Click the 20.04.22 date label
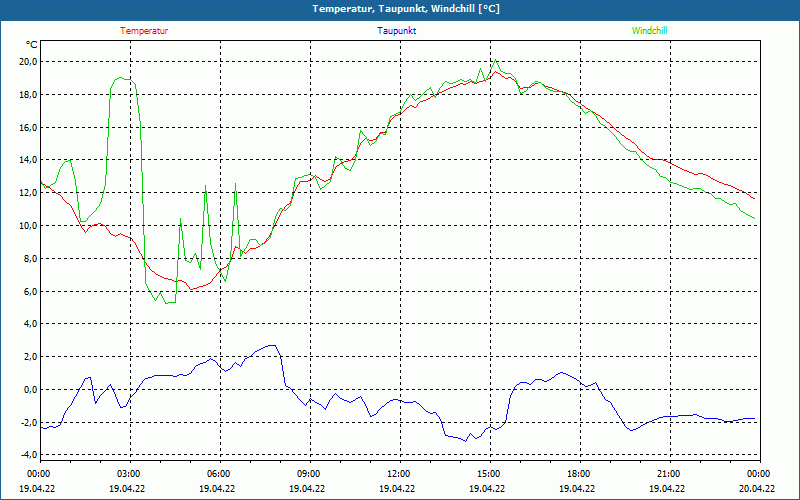The width and height of the screenshot is (800, 500). pos(757,488)
